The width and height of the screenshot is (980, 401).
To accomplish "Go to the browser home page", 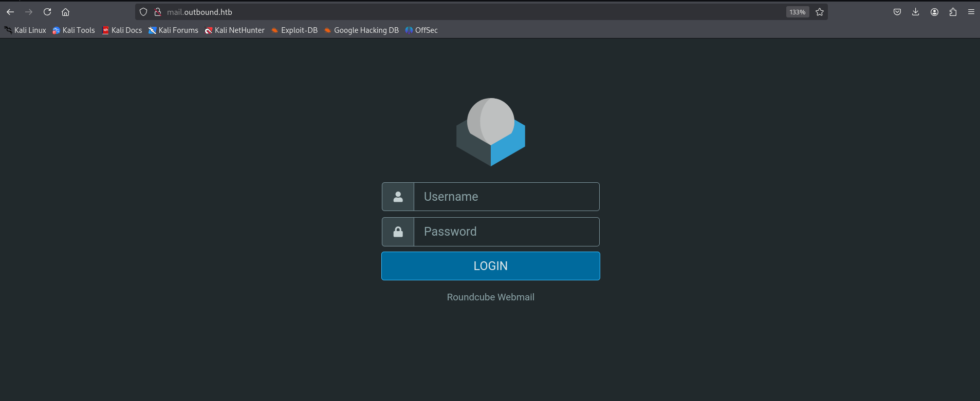I will [65, 12].
